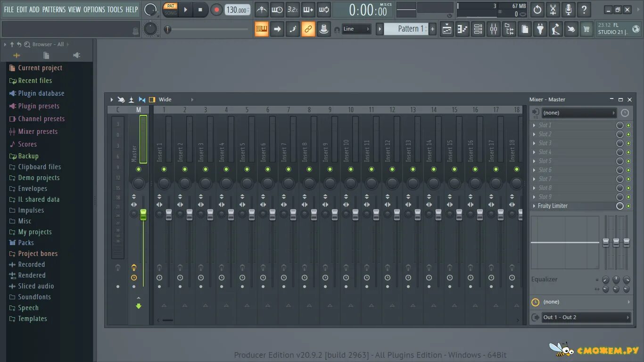This screenshot has width=644, height=362.
Task: Click the Master track volume fader
Action: pos(143,214)
